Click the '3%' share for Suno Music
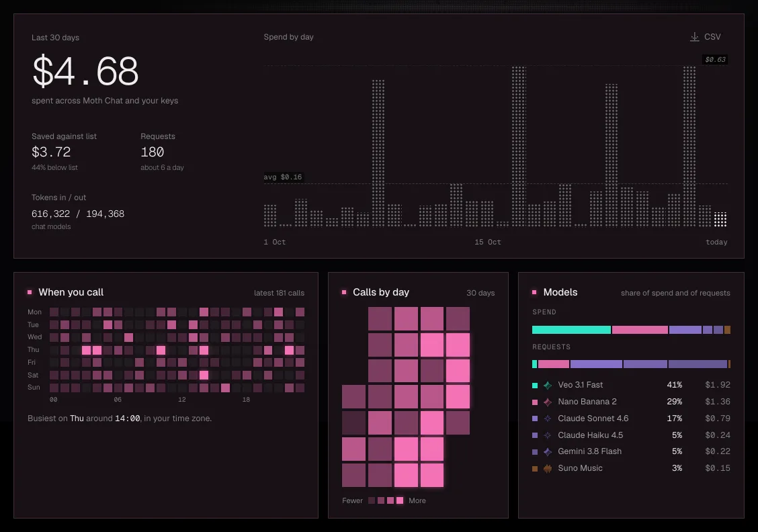Screen dimensions: 758x532 tap(677, 468)
